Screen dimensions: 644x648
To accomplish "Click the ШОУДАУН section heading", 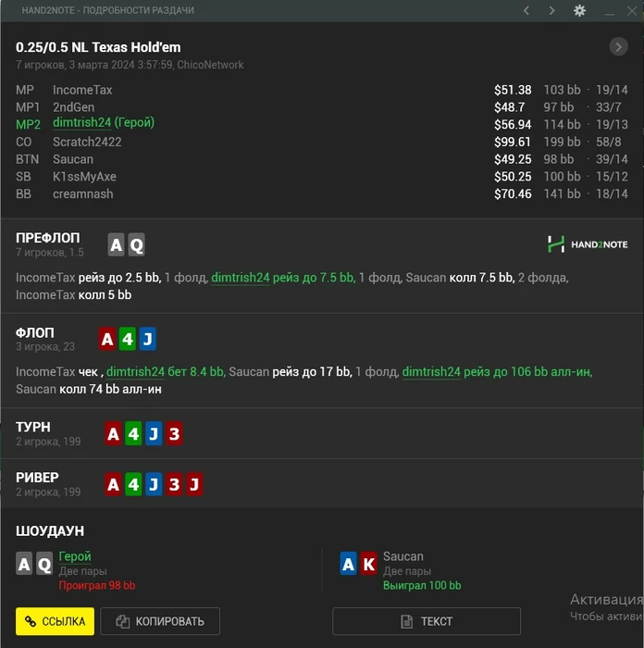I will click(x=50, y=530).
